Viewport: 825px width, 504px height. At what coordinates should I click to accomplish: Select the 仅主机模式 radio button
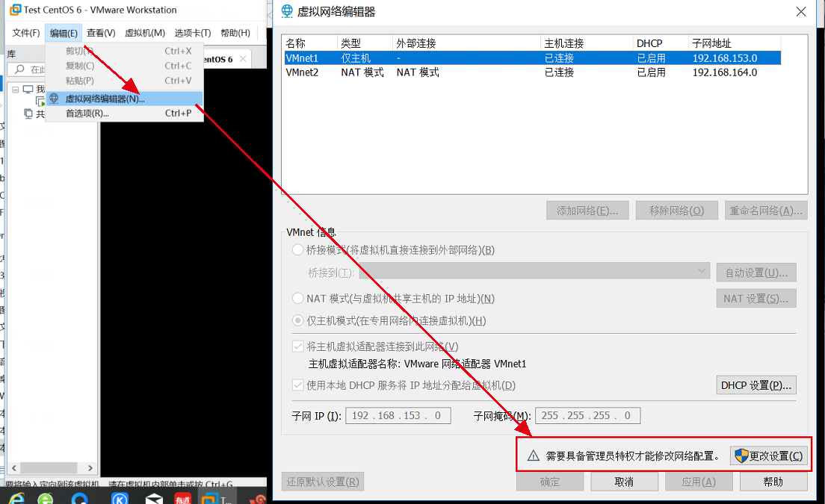298,320
